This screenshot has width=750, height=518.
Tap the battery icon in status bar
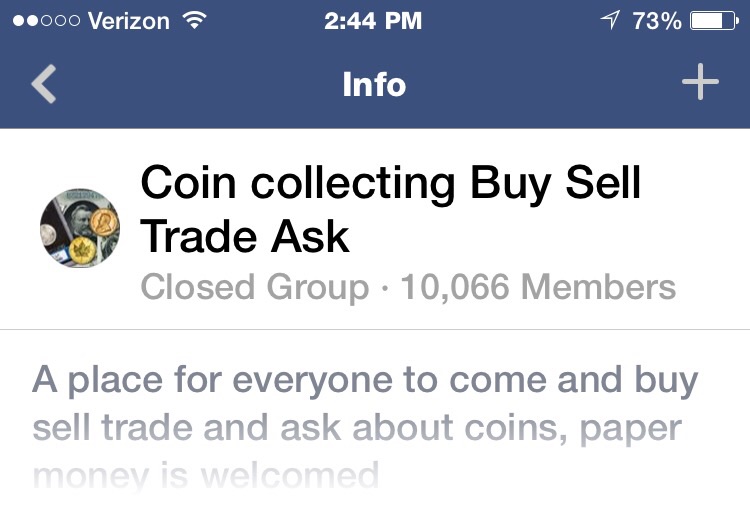[x=714, y=21]
